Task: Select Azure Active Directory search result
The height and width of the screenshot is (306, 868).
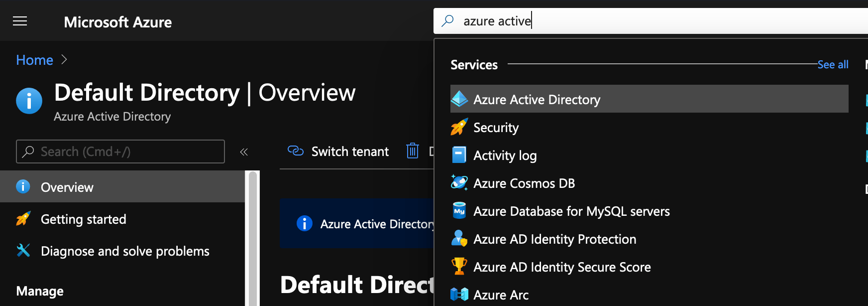Action: 649,99
